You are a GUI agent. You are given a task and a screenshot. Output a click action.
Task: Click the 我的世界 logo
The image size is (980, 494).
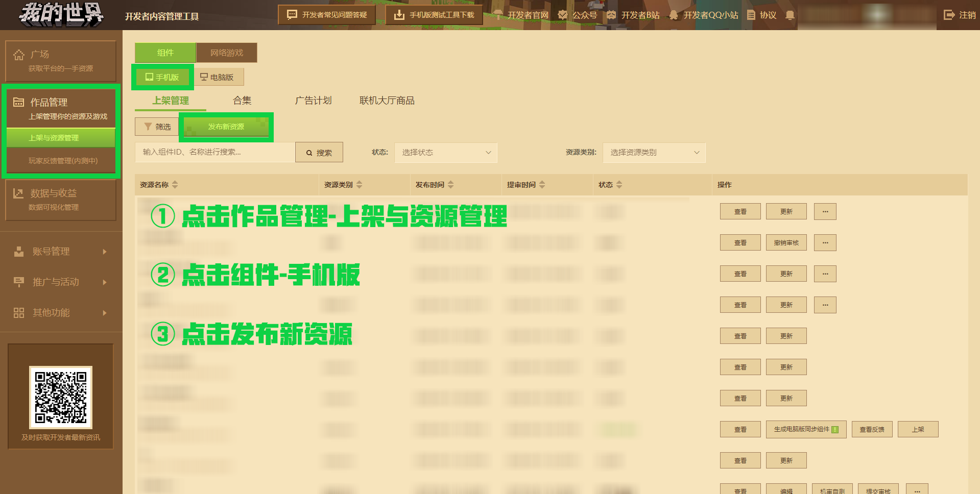[x=61, y=14]
